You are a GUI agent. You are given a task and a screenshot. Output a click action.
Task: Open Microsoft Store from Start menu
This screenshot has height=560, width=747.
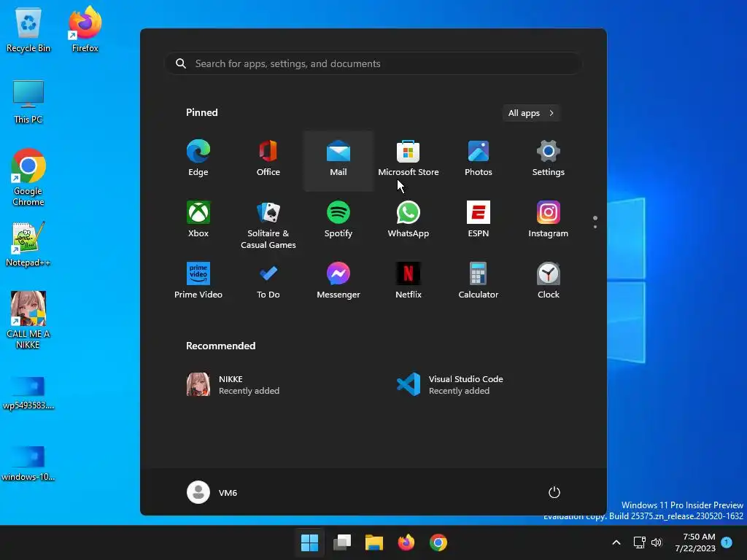click(409, 159)
